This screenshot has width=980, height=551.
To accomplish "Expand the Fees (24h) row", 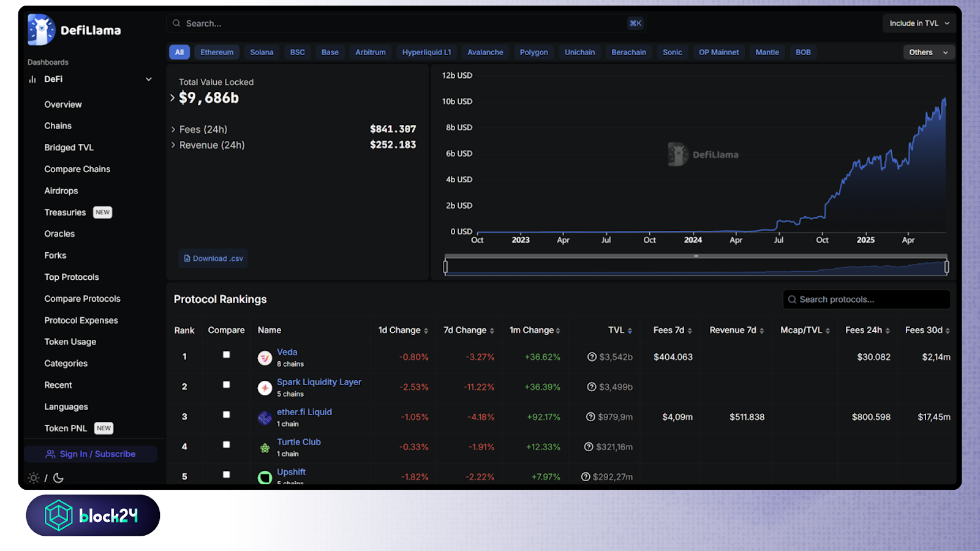I will [x=173, y=129].
